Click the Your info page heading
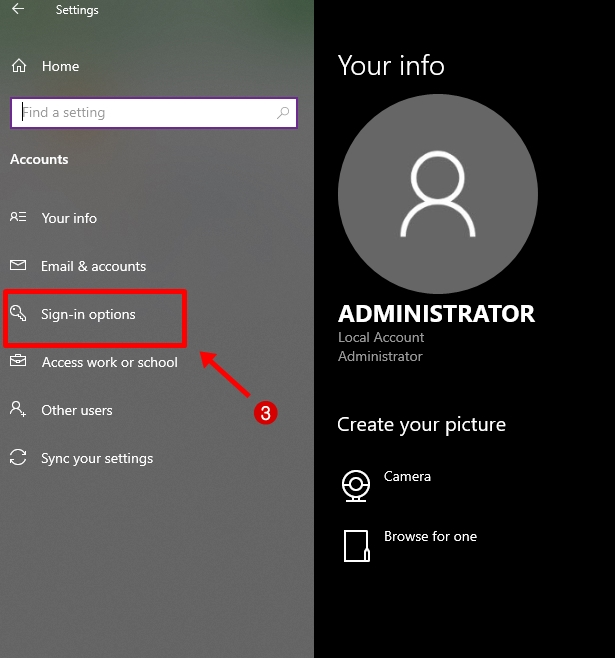 click(391, 65)
